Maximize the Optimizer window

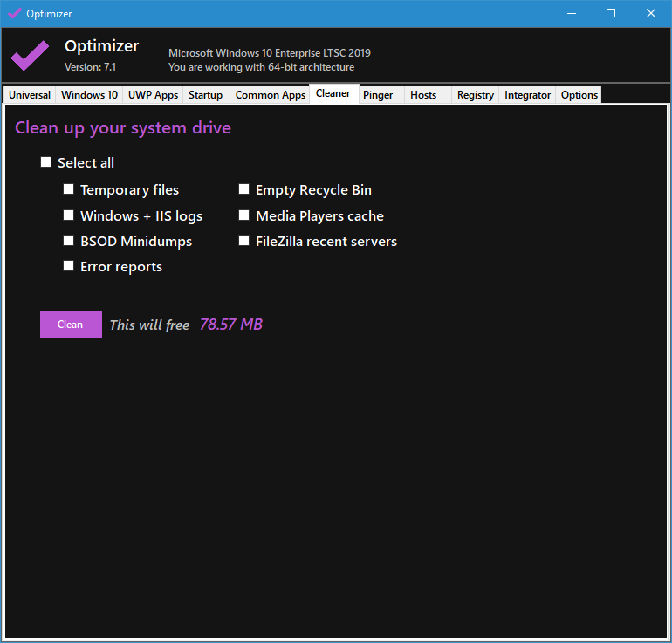click(x=611, y=13)
